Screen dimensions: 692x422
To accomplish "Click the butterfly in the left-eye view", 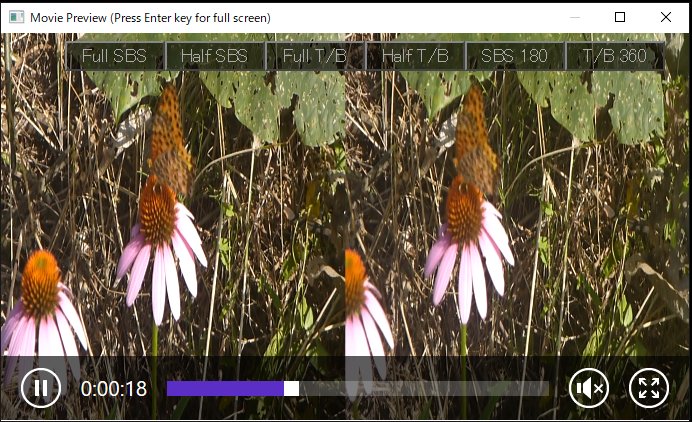I will (x=168, y=140).
